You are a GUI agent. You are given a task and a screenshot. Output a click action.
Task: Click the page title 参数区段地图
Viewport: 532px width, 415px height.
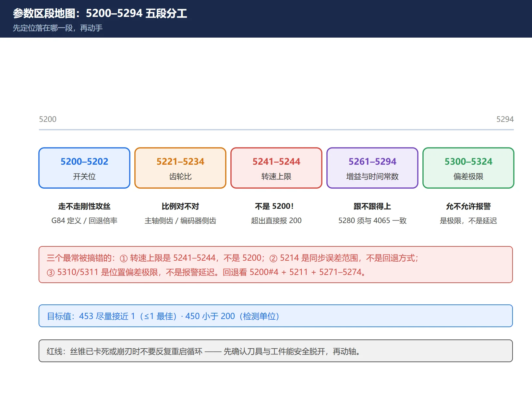100,13
